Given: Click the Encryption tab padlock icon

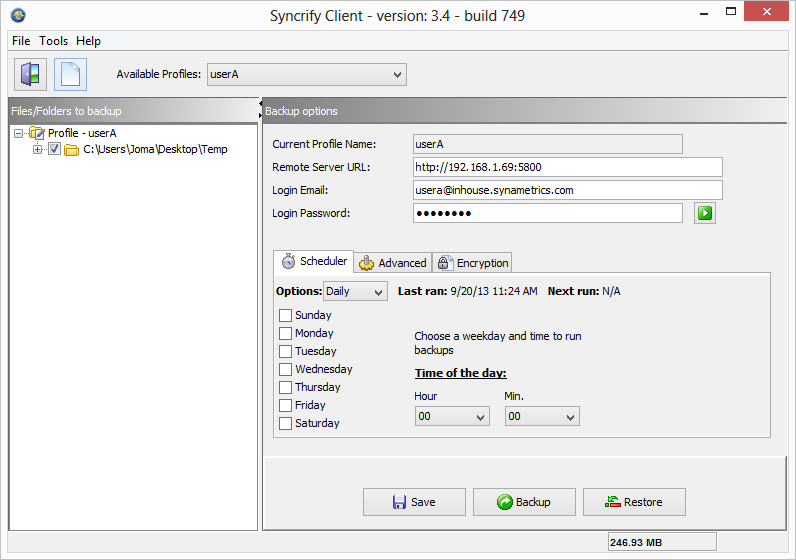Looking at the screenshot, I should coord(444,262).
